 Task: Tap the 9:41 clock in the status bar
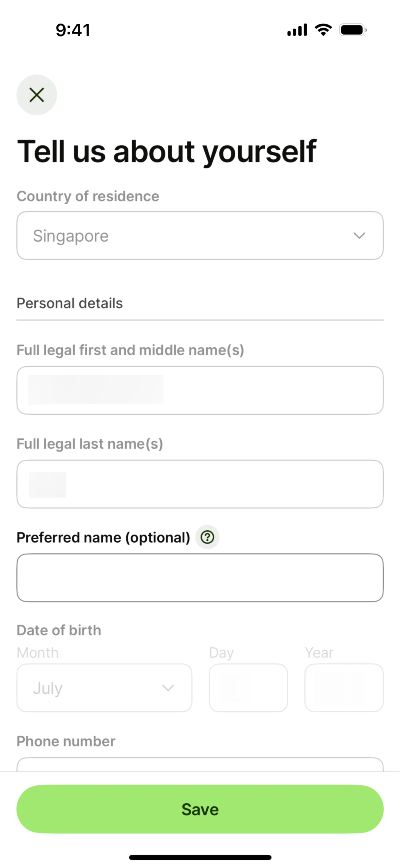(73, 30)
